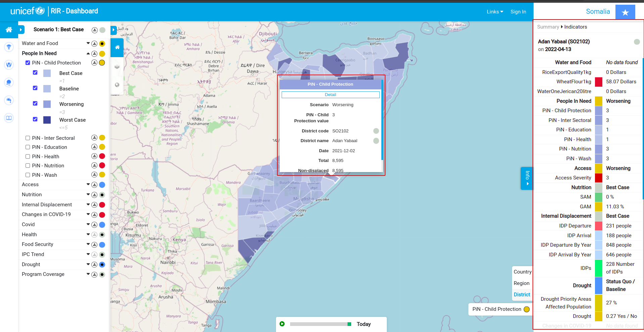Download PiN - Wash data
Image resolution: width=644 pixels, height=332 pixels.
point(95,175)
